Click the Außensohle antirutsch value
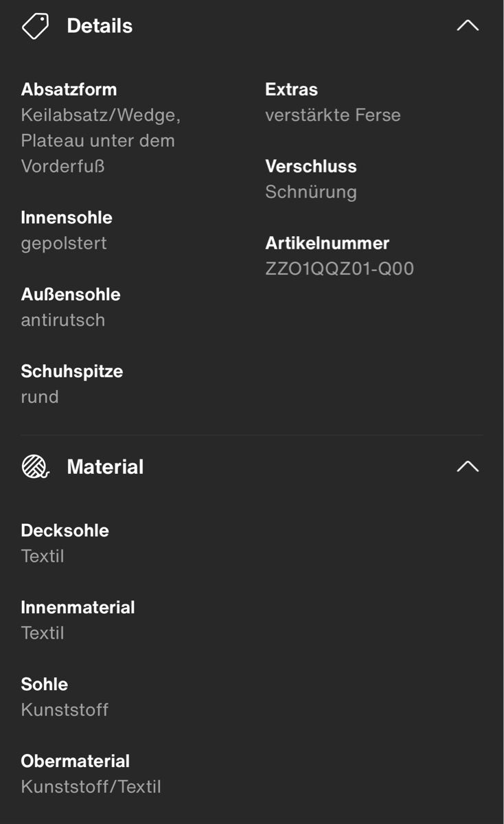 click(x=63, y=320)
